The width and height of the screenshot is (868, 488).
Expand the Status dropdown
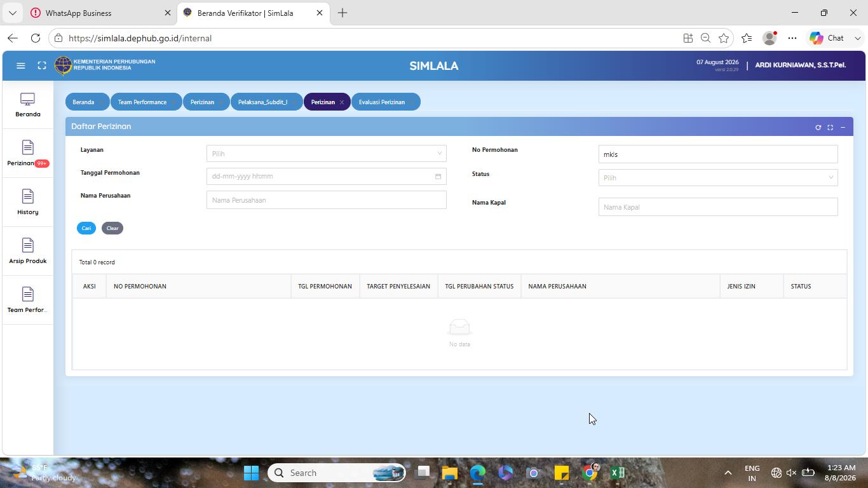(718, 178)
